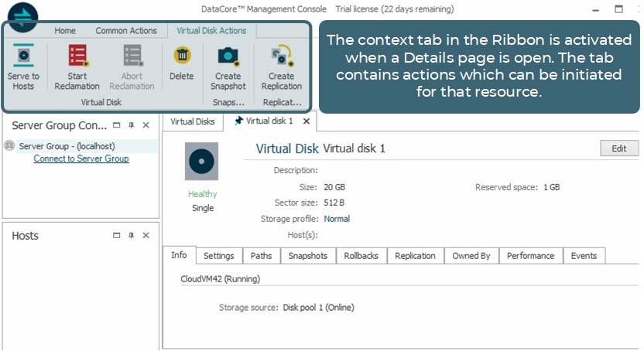Viewport: 644px width, 351px height.
Task: Go to the Performance tab
Action: tap(530, 256)
